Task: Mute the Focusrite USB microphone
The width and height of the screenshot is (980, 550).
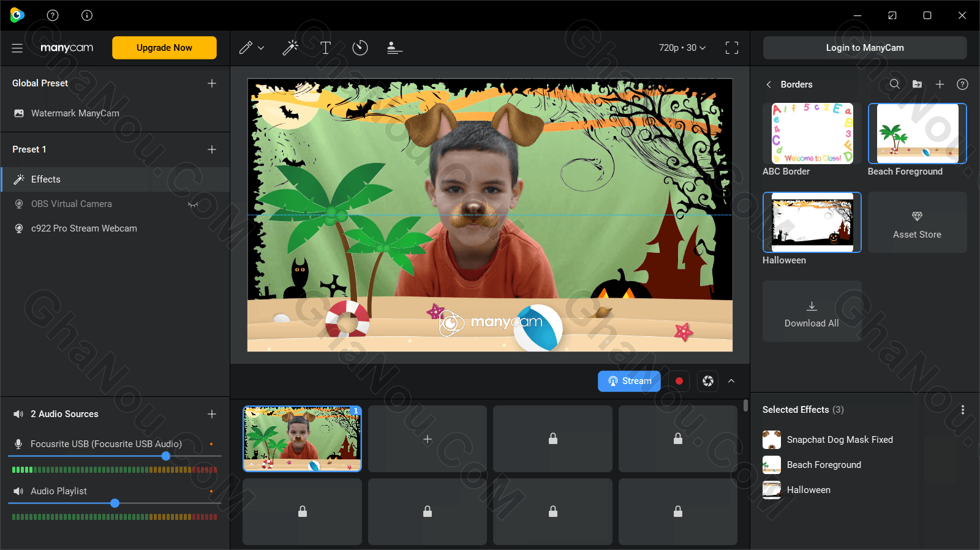Action: (19, 443)
